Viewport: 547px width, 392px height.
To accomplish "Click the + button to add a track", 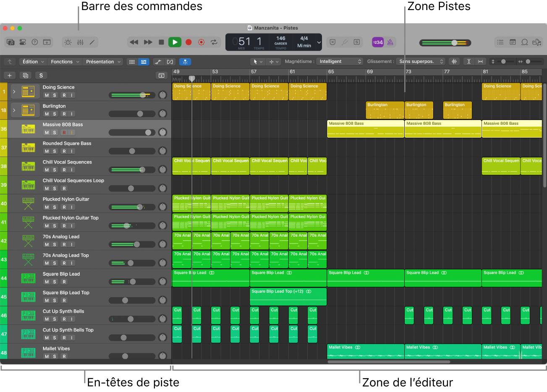I will pyautogui.click(x=9, y=75).
